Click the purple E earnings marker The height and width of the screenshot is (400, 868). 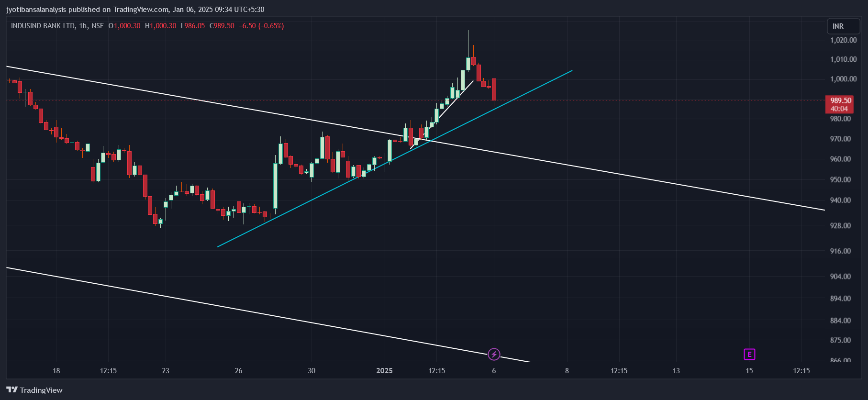point(749,354)
